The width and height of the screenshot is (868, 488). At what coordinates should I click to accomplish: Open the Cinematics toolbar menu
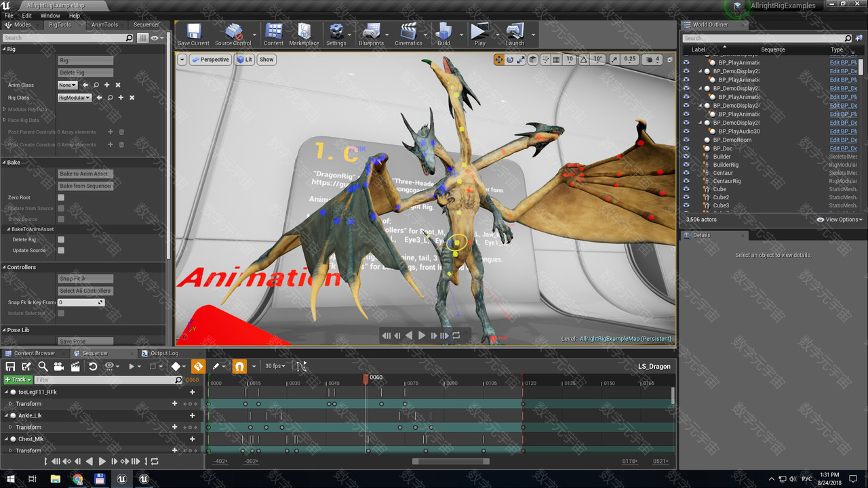pyautogui.click(x=408, y=35)
